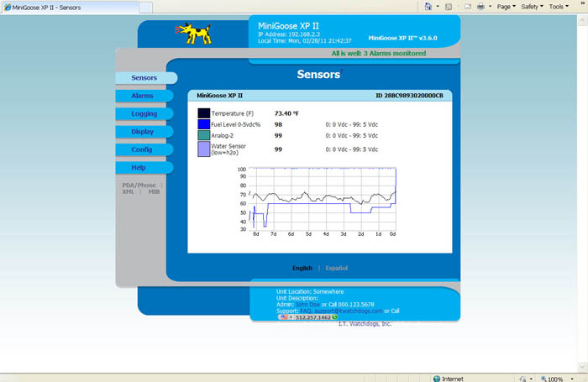Expand the 100% zoom level dropdown

[x=572, y=379]
